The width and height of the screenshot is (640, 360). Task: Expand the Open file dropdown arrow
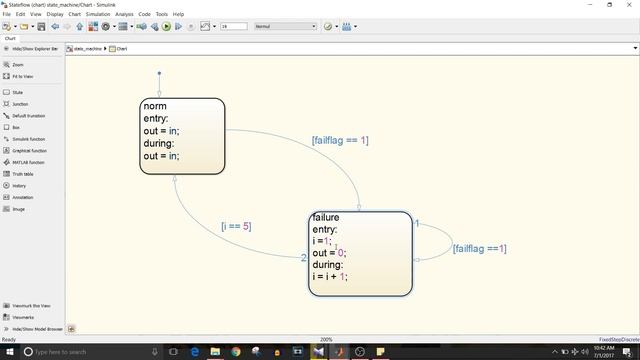(x=33, y=27)
